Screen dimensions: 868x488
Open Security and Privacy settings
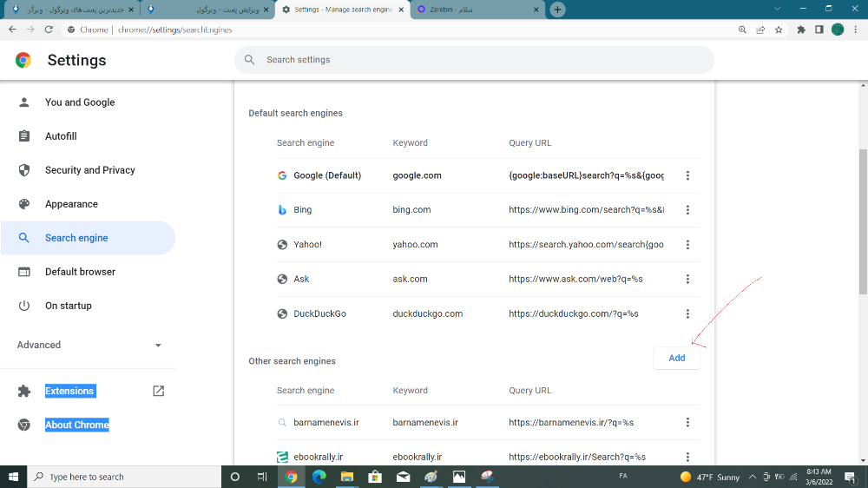click(88, 170)
